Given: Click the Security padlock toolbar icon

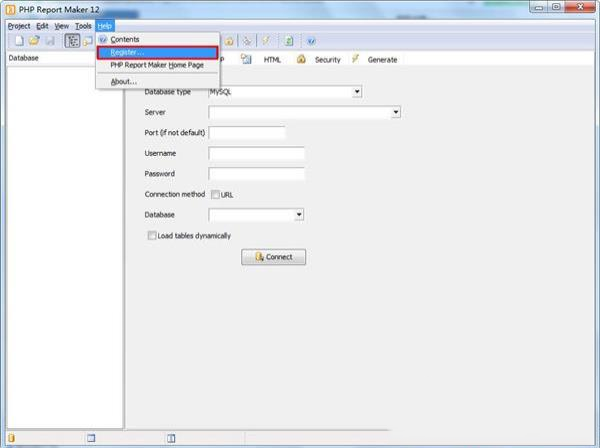Looking at the screenshot, I should click(229, 41).
